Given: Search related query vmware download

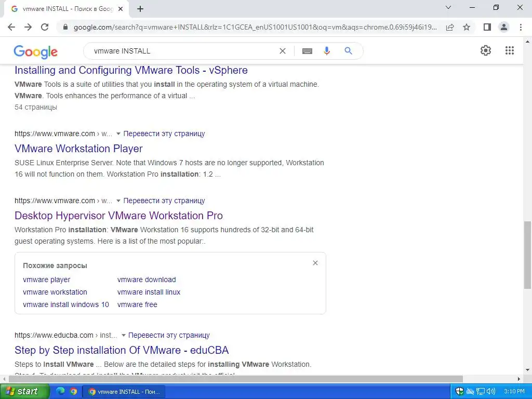Looking at the screenshot, I should [147, 280].
